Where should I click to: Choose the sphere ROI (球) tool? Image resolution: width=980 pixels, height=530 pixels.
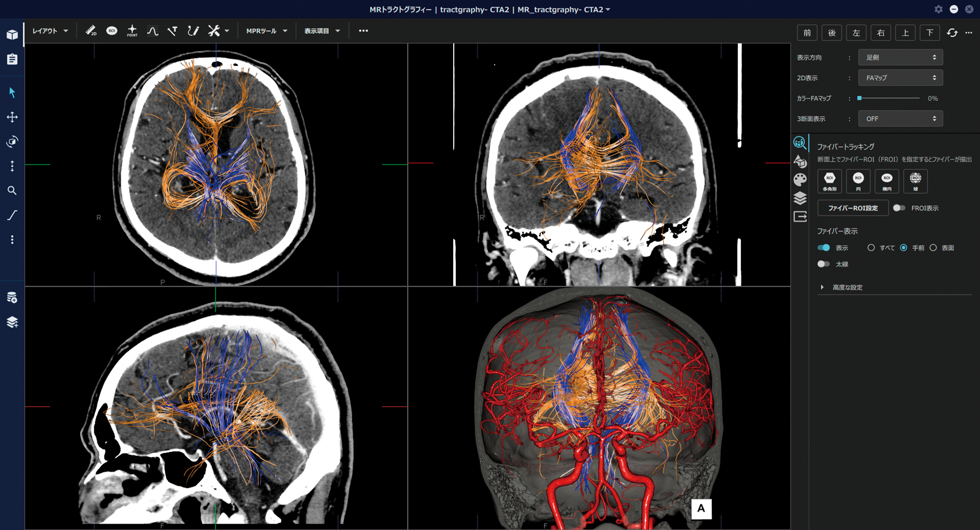coord(915,181)
